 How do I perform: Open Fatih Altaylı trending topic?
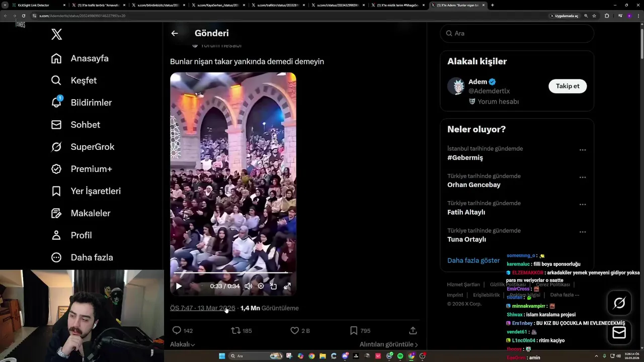pyautogui.click(x=466, y=212)
